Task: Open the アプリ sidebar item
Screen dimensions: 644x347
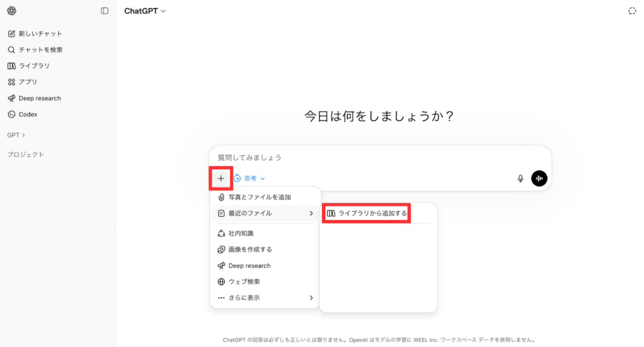Action: coord(23,82)
